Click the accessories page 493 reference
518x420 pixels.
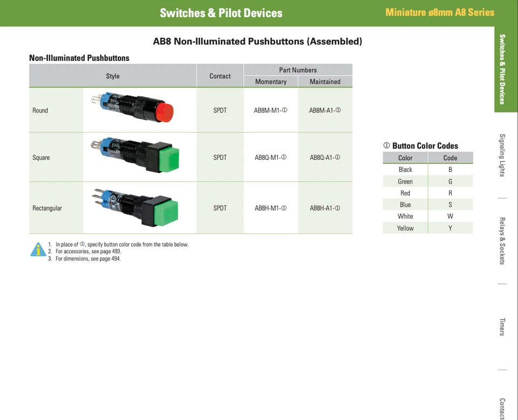tap(112, 251)
